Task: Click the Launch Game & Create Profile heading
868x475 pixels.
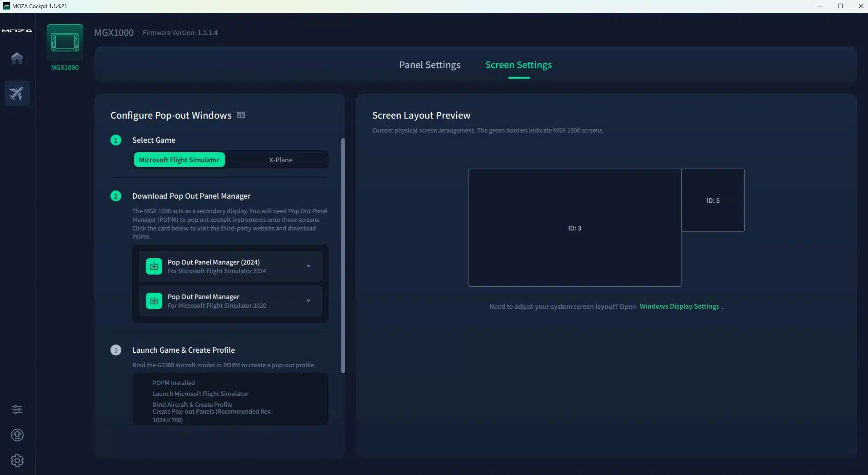Action: 184,350
